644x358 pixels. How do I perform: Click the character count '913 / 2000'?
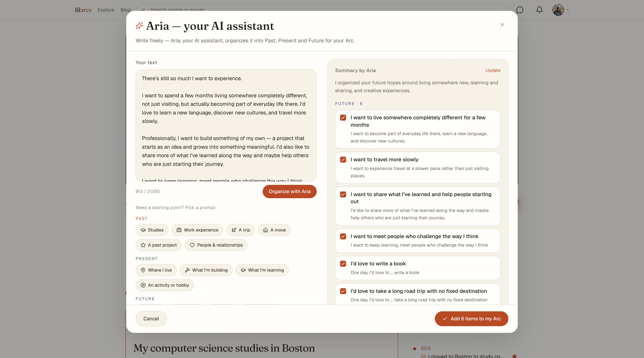147,191
